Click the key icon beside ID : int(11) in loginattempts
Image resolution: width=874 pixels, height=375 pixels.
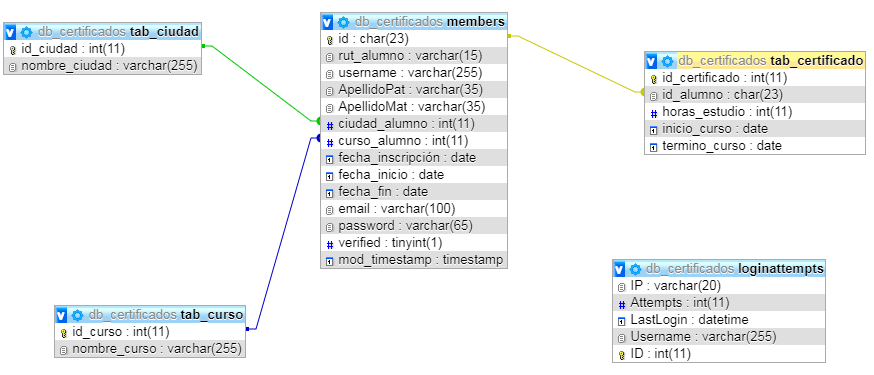point(622,355)
